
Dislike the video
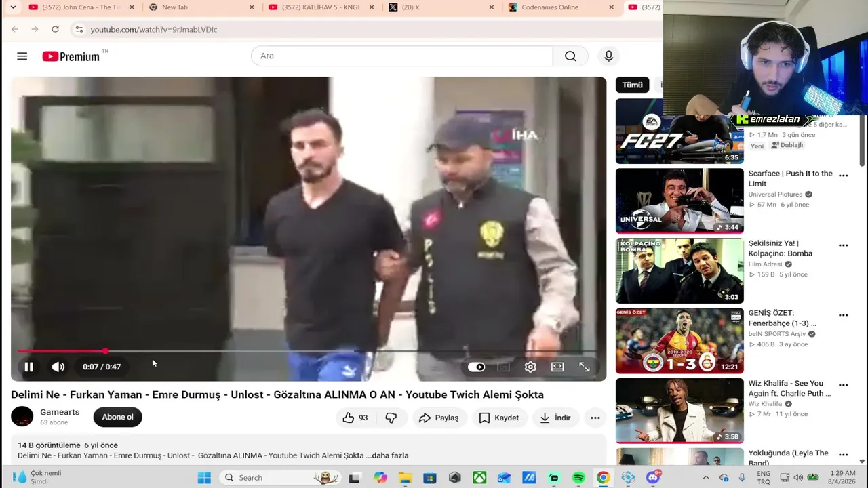(391, 418)
